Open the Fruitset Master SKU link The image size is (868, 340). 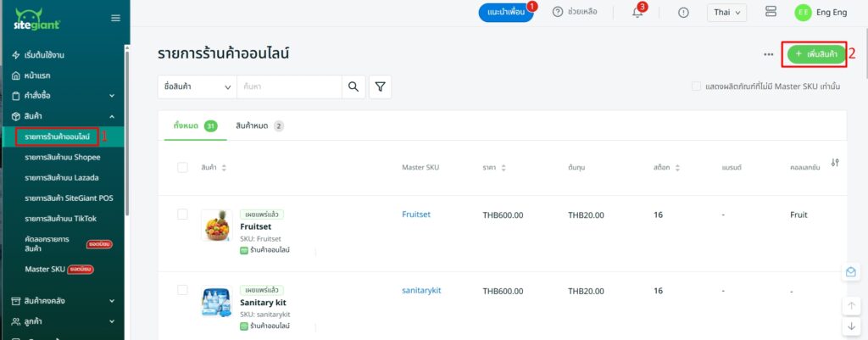point(416,215)
